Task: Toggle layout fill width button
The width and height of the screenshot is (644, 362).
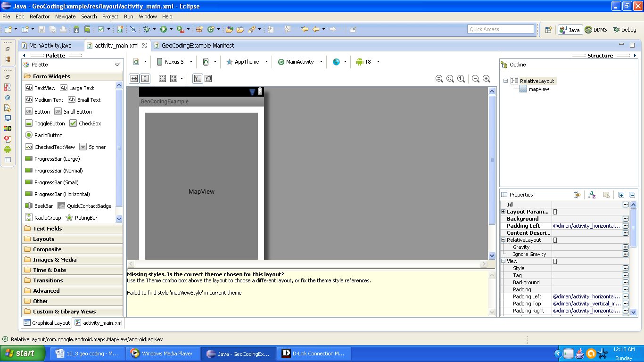Action: point(134,79)
